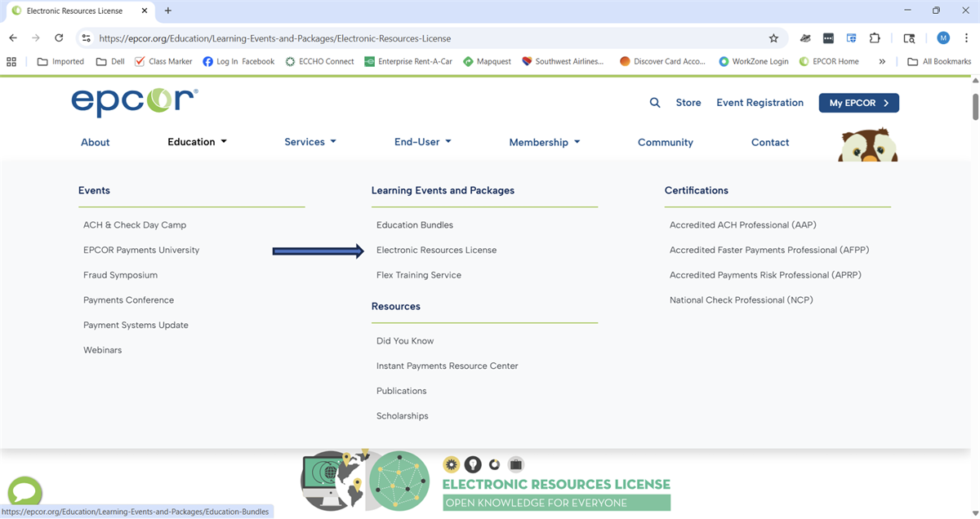The image size is (980, 519).
Task: Open the Webinars link
Action: (102, 350)
